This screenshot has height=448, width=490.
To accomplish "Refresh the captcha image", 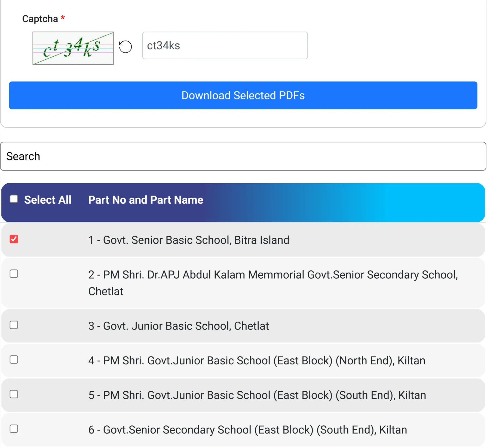I will pyautogui.click(x=125, y=47).
